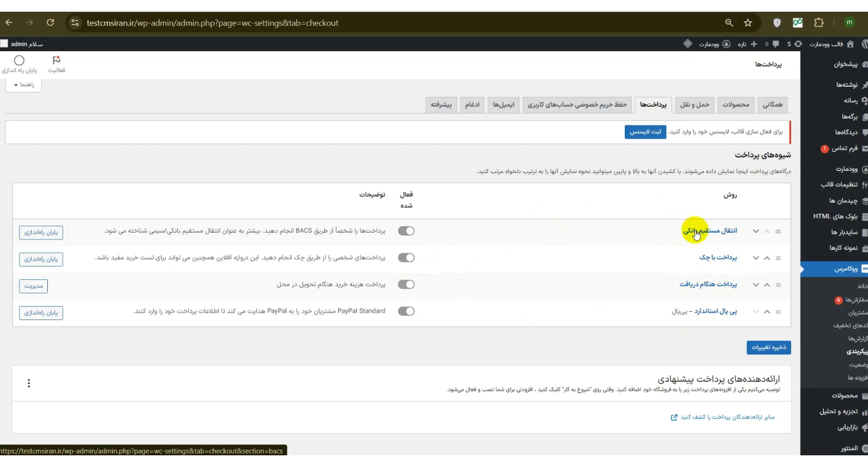The image size is (868, 467).
Task: Move 'پرداخت با چک' down with chevron
Action: coord(756,258)
